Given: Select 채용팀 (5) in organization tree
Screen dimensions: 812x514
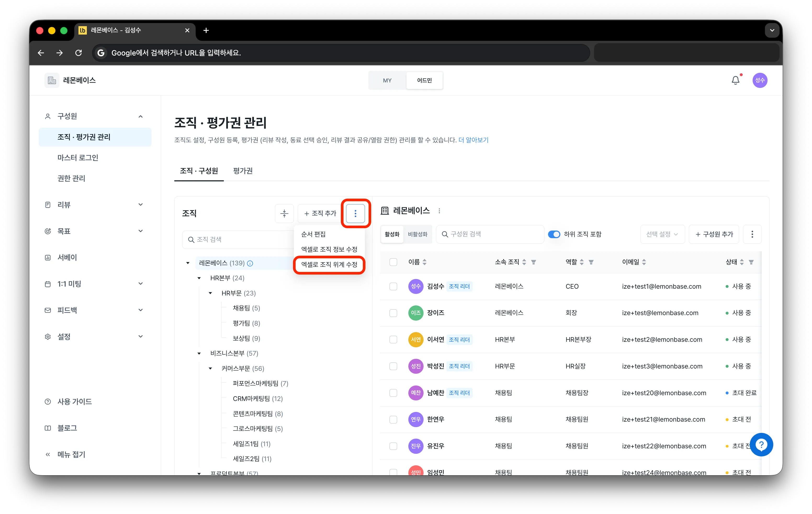Looking at the screenshot, I should (x=246, y=308).
